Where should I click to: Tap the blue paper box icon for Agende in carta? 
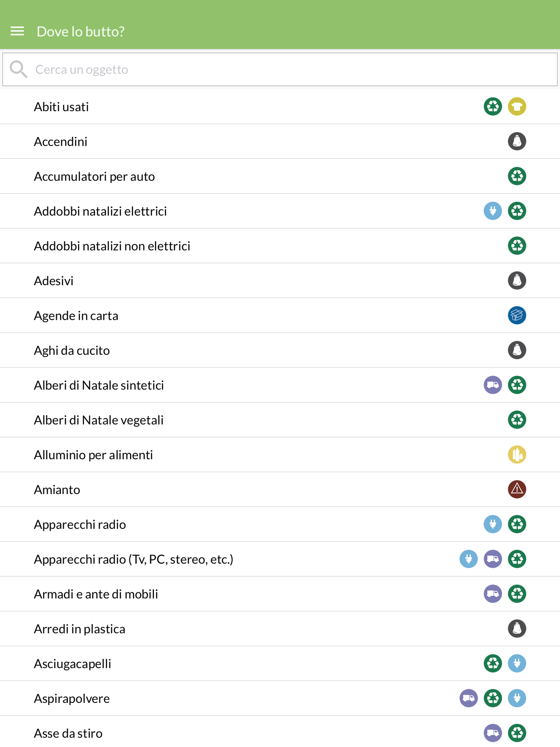517,316
